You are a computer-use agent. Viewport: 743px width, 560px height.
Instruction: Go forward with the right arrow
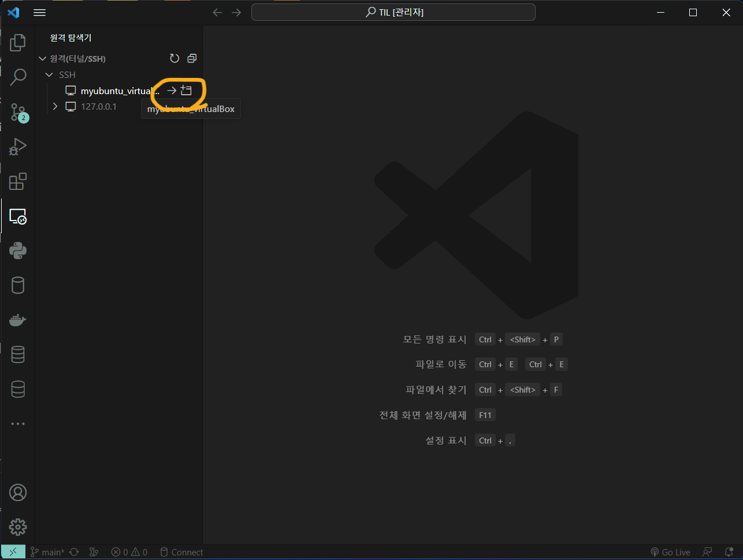pos(236,12)
